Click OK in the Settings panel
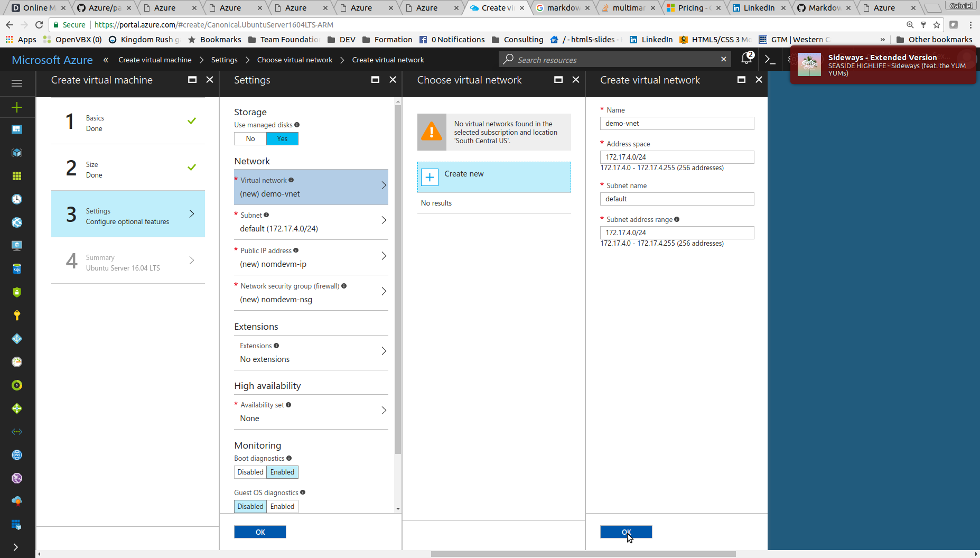This screenshot has height=558, width=980. pyautogui.click(x=260, y=532)
